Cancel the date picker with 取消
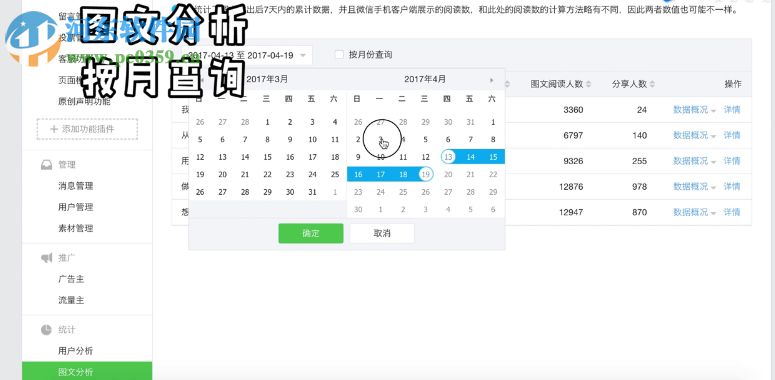The height and width of the screenshot is (380, 775). click(382, 233)
